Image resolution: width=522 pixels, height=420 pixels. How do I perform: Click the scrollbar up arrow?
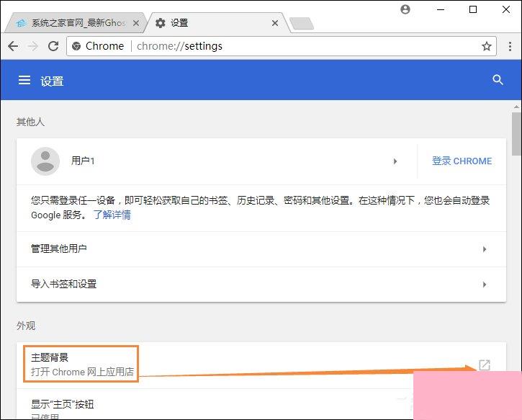coord(516,107)
